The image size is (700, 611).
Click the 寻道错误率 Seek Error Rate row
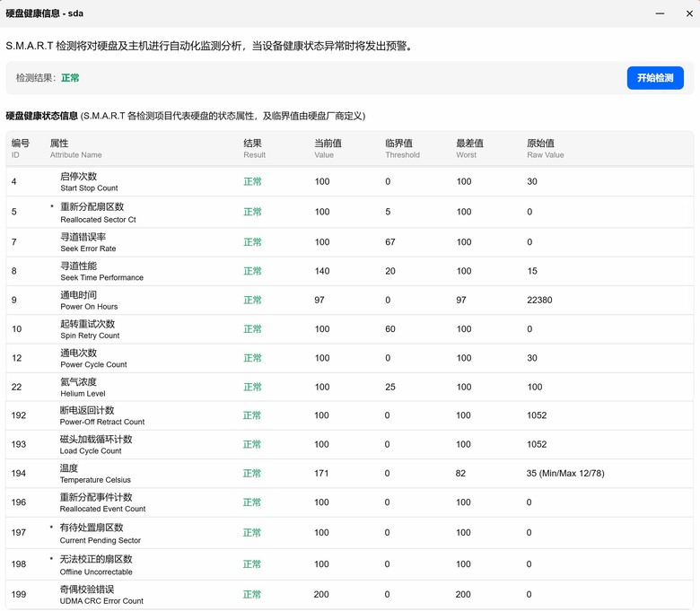(350, 242)
